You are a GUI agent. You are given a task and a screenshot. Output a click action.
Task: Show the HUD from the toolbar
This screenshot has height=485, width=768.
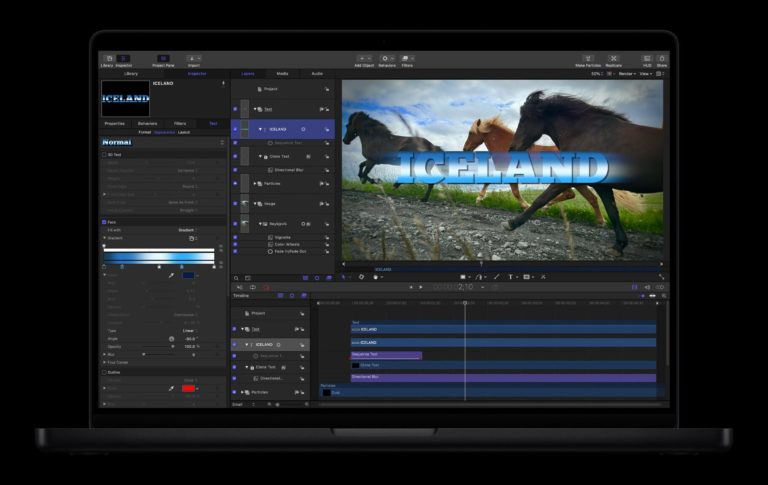(647, 59)
